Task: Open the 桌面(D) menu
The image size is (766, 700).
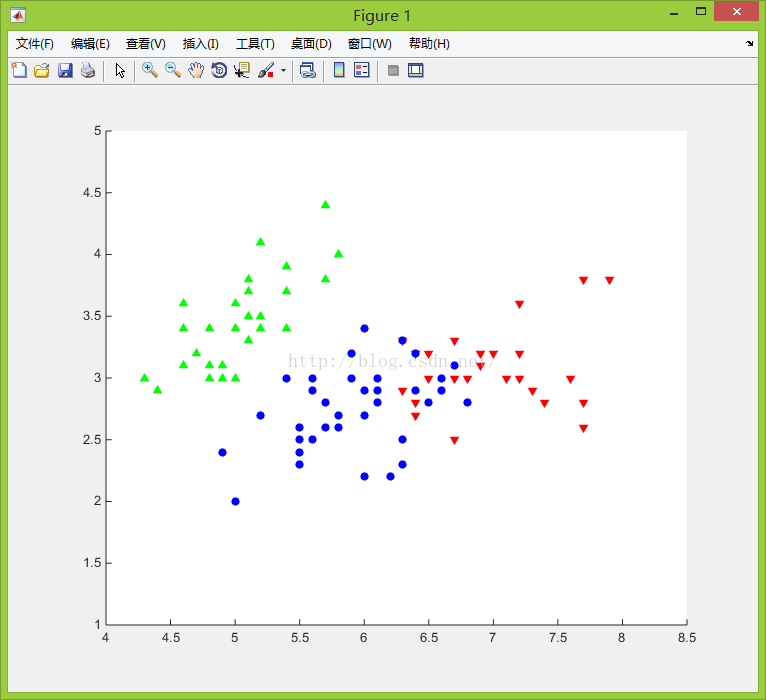Action: point(311,44)
